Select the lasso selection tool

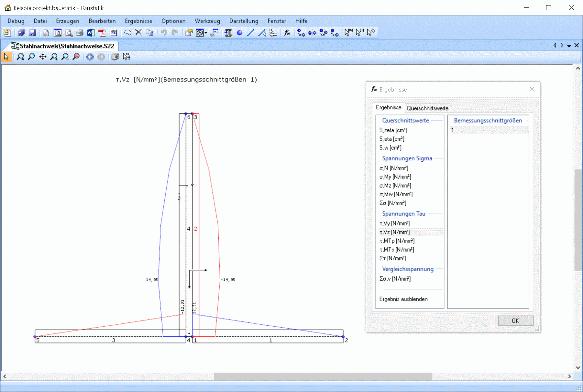pos(127,33)
